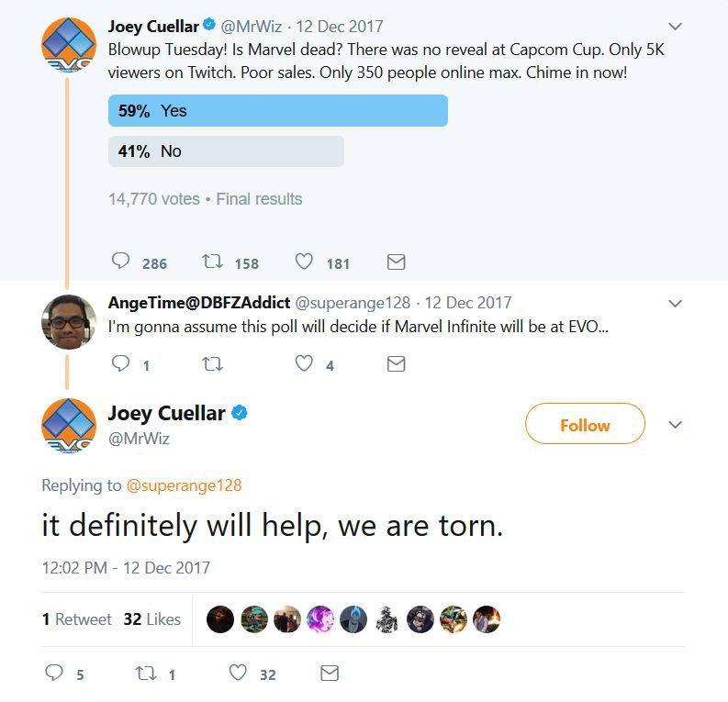Retweet the "we are torn" tweet
728x702 pixels.
coord(147,674)
